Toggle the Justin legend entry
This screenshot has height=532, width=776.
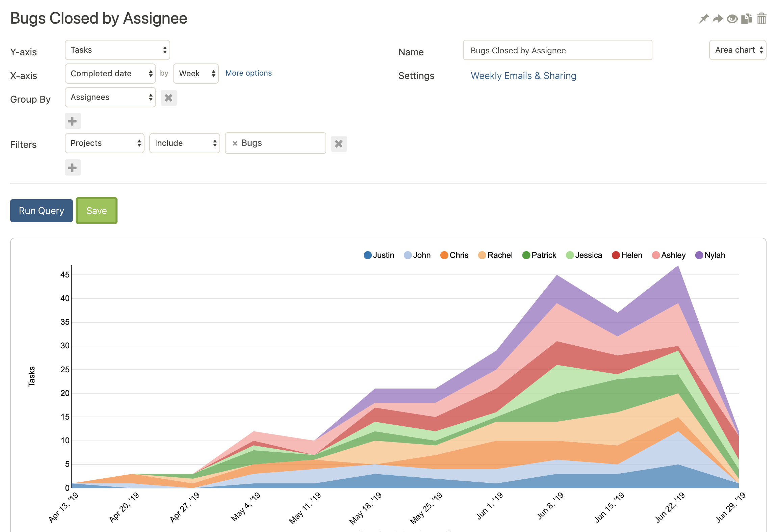379,255
